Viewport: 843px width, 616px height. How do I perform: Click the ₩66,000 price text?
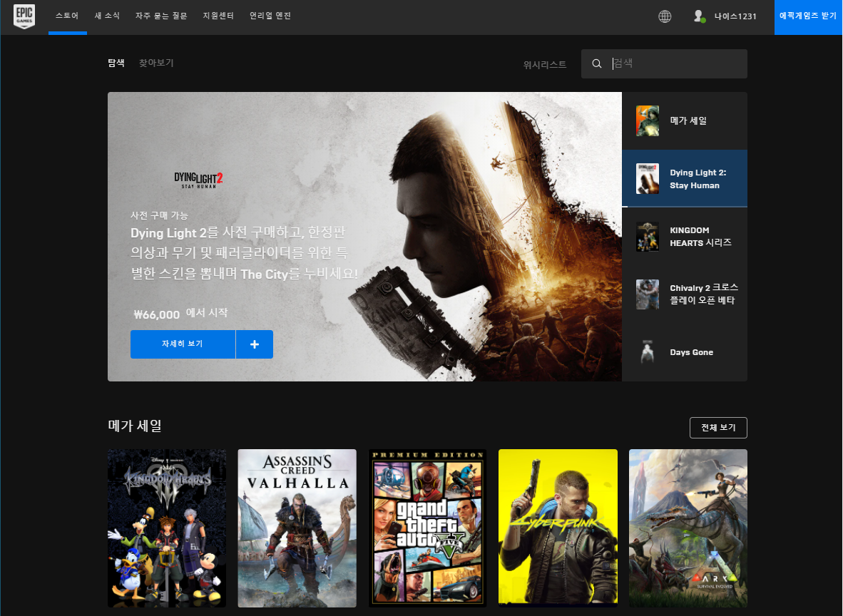click(156, 314)
